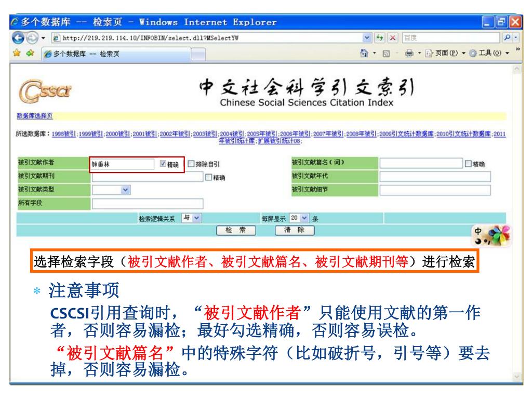Viewport: 532px width, 399px height.
Task: Expand the toolbar overflow chevron
Action: [x=518, y=49]
